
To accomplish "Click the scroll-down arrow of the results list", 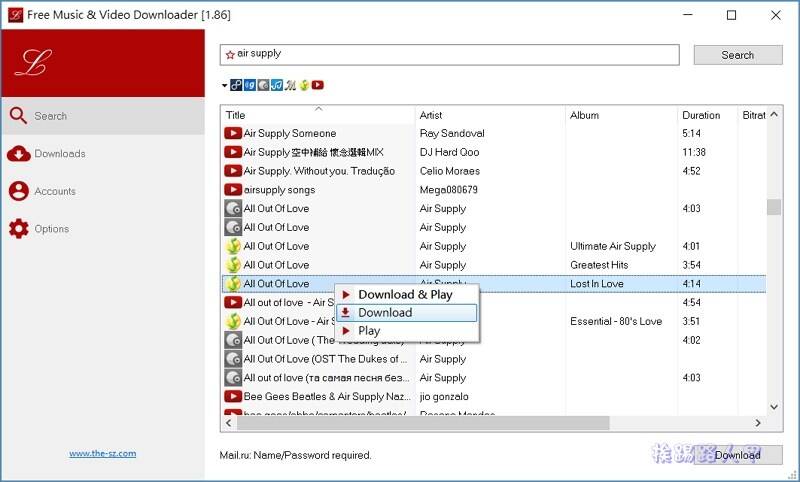I will click(x=774, y=407).
